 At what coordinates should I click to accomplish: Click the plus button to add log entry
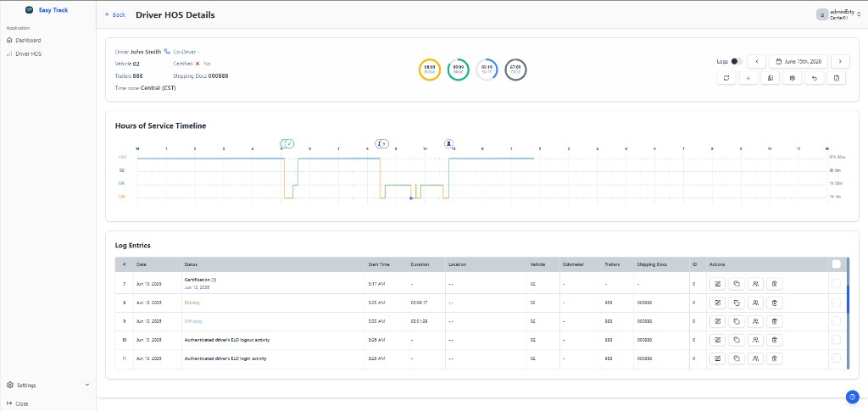(748, 78)
